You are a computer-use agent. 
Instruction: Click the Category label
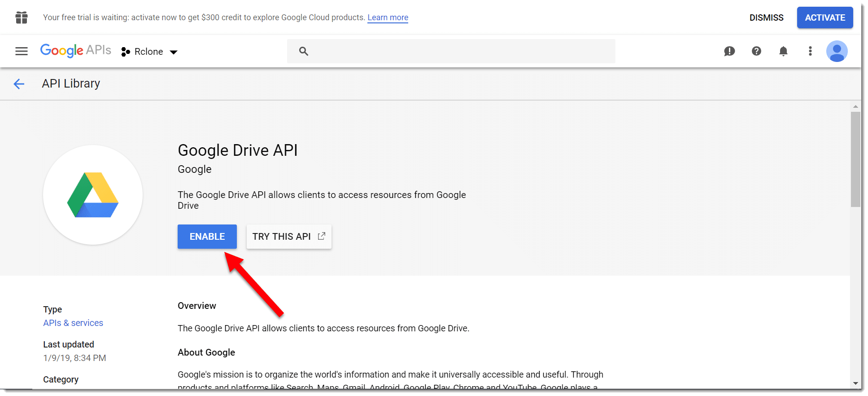pos(61,379)
